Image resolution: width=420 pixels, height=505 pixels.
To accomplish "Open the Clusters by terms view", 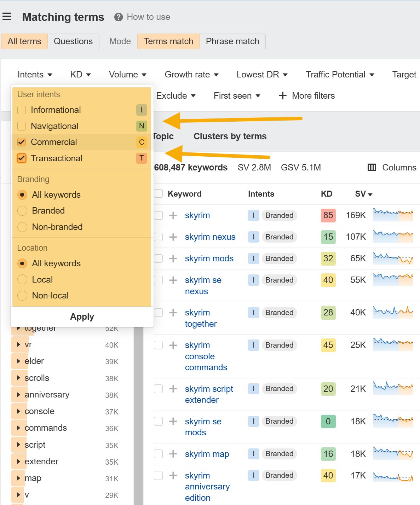I will tap(230, 136).
